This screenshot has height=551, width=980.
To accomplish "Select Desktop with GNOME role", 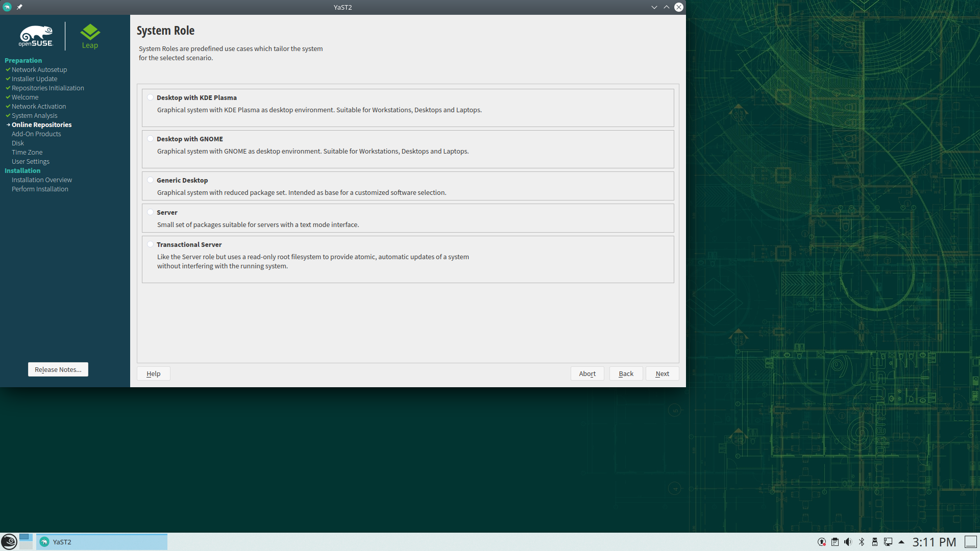I will coord(151,139).
